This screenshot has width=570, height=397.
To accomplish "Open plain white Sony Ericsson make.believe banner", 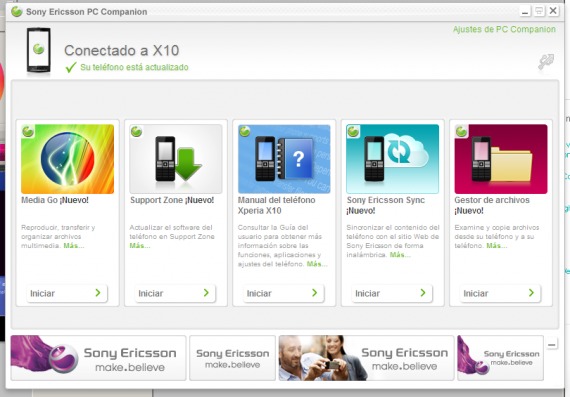I will coord(232,358).
